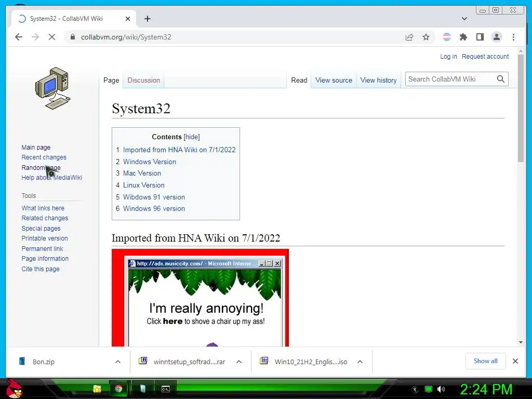
Task: Open Recent changes in sidebar
Action: 44,157
